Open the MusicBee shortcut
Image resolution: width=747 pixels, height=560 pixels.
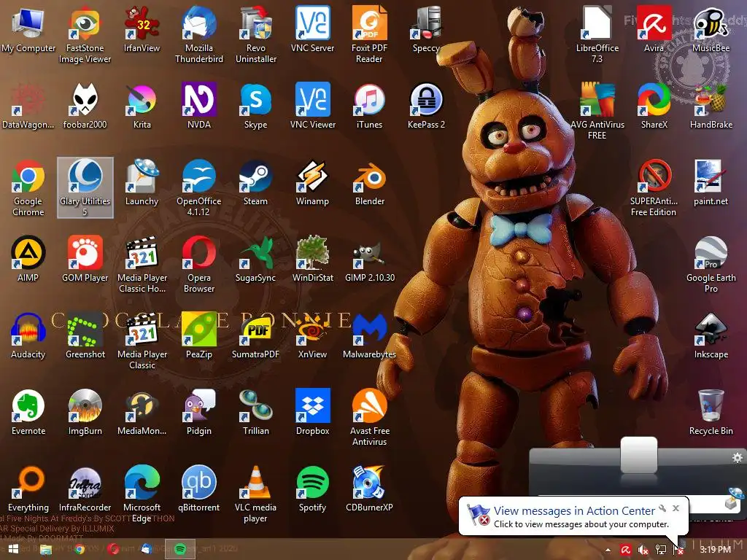point(711,29)
